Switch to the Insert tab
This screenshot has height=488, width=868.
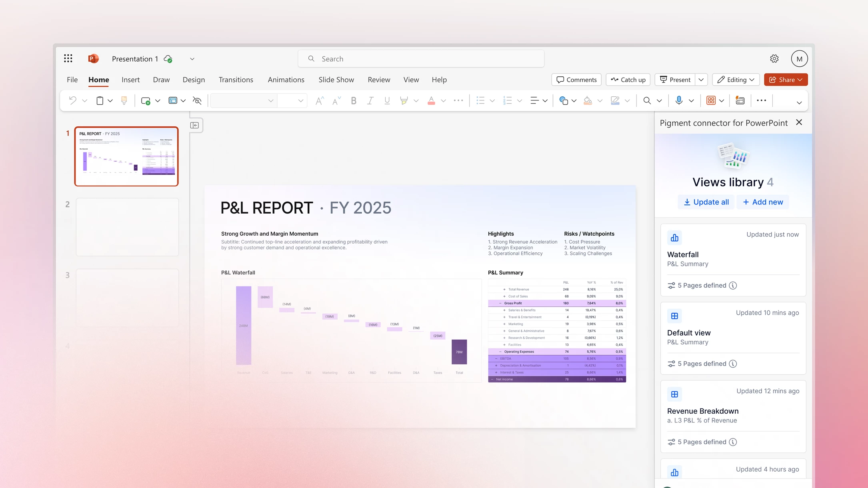(130, 80)
